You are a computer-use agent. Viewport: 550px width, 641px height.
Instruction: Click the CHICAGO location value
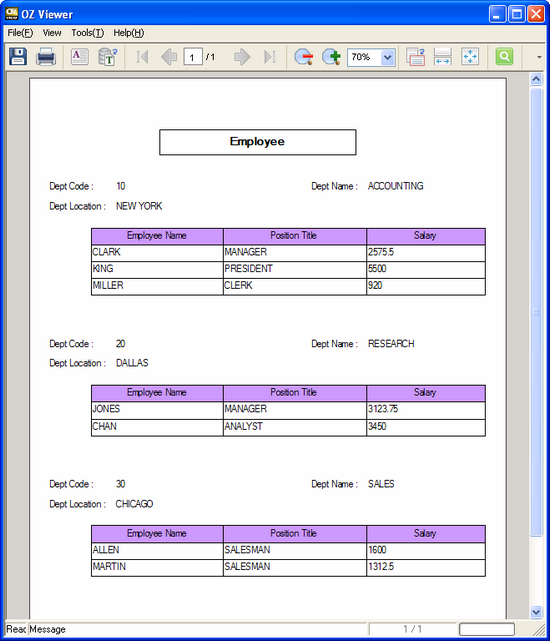point(134,504)
